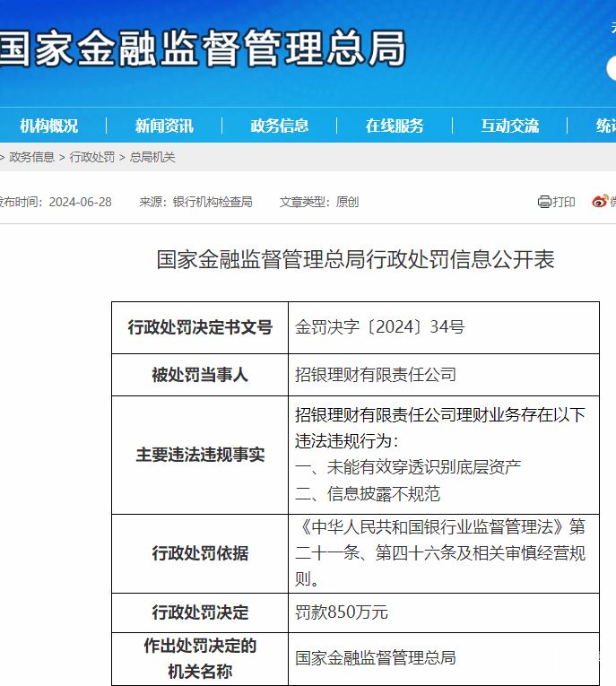616x686 pixels.
Task: Click the 行政处罚 breadcrumb link
Action: point(91,157)
